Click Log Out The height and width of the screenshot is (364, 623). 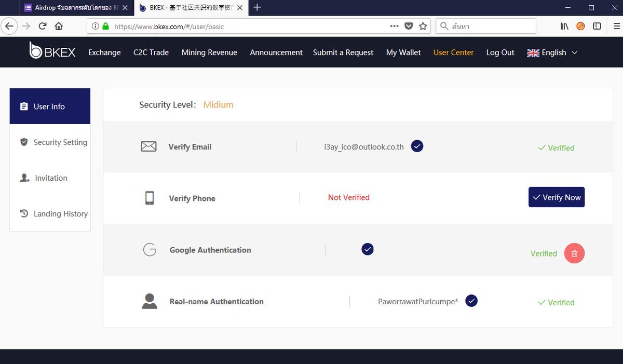(x=500, y=52)
